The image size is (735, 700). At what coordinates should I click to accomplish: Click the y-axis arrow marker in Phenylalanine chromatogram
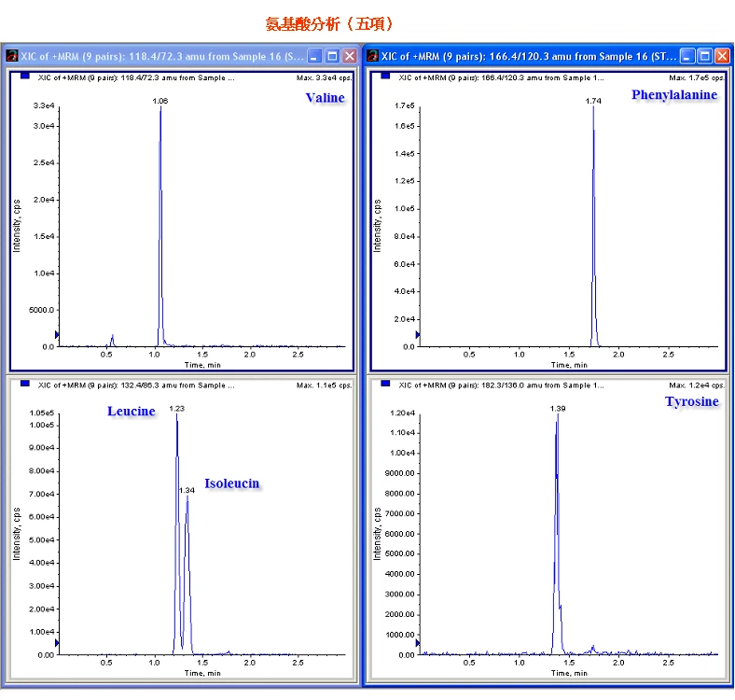[418, 334]
